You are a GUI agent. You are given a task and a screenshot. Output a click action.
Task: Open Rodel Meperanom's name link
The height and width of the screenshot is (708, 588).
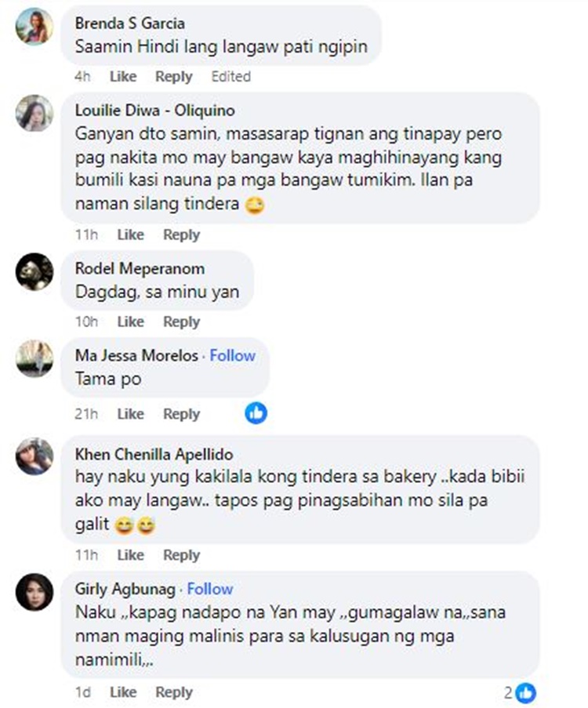[x=140, y=269]
